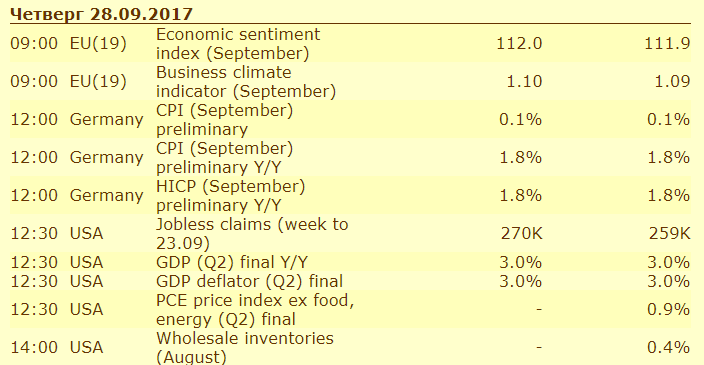
Task: Select the 259K jobless claims previous value
Action: pyautogui.click(x=669, y=233)
